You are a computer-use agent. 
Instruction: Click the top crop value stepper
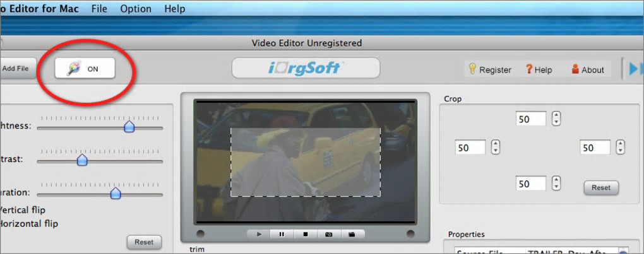click(x=556, y=118)
